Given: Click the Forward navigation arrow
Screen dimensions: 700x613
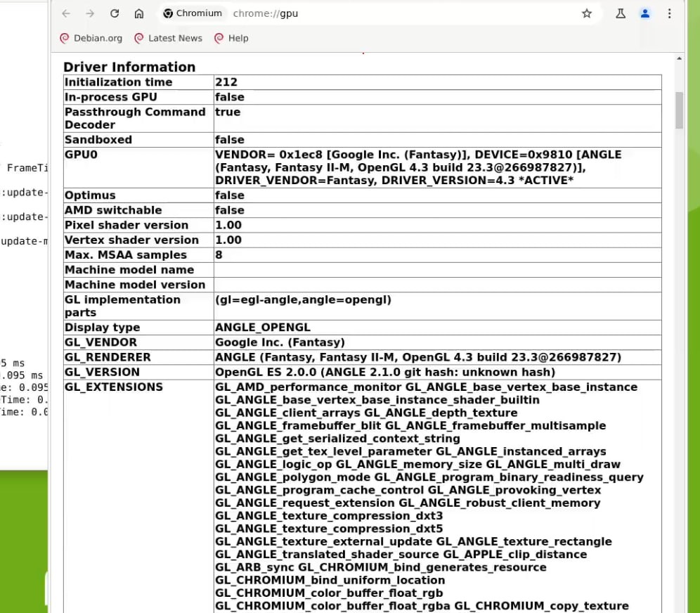Looking at the screenshot, I should tap(90, 13).
